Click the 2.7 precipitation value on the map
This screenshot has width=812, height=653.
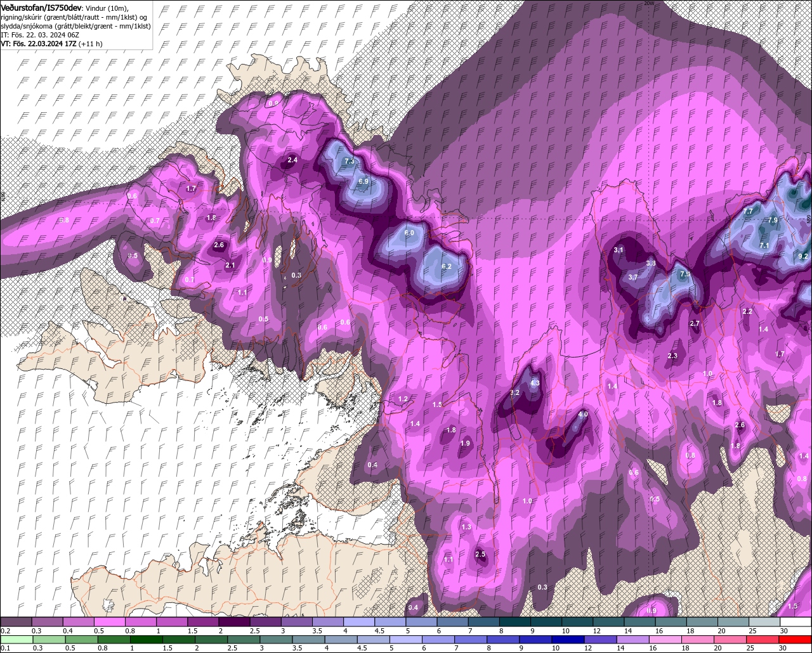click(695, 323)
